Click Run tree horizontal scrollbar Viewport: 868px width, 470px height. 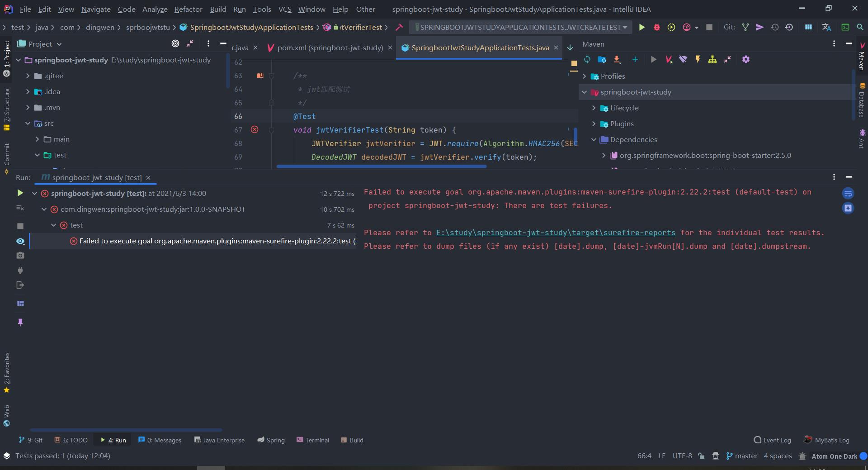(x=126, y=430)
